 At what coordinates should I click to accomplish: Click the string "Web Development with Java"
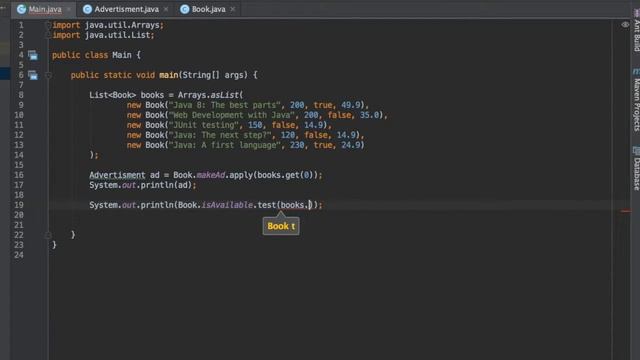[231, 115]
